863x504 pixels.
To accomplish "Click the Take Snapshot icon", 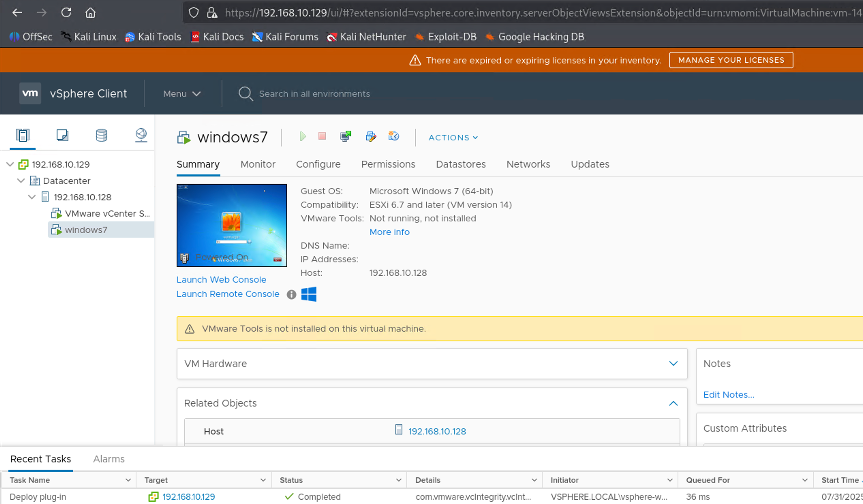I will (x=393, y=137).
